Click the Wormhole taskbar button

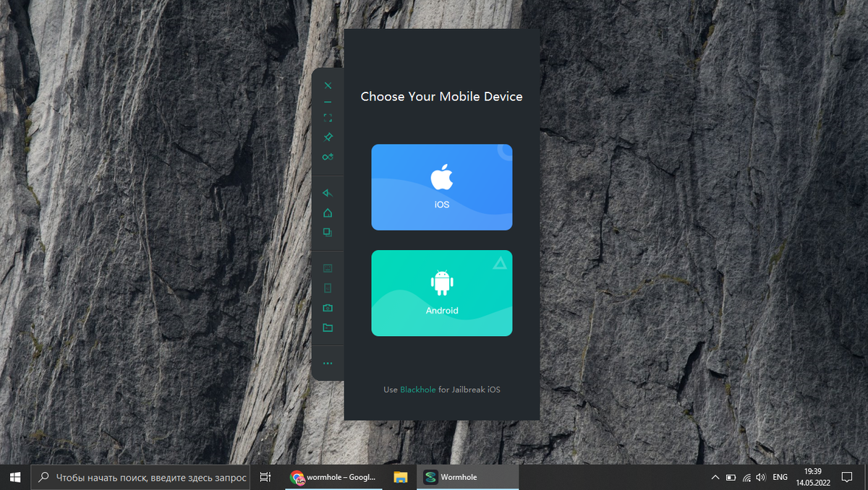[468, 477]
